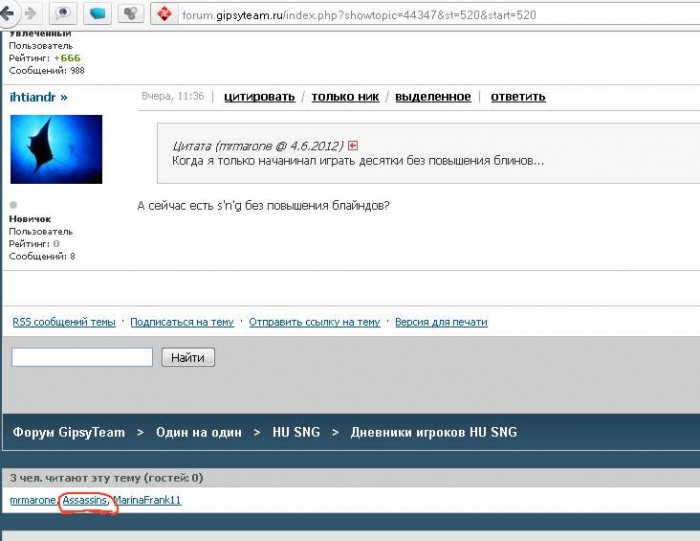Open 'Дневники игроков HU SNG' breadcrumb
The height and width of the screenshot is (541, 700).
coord(433,432)
